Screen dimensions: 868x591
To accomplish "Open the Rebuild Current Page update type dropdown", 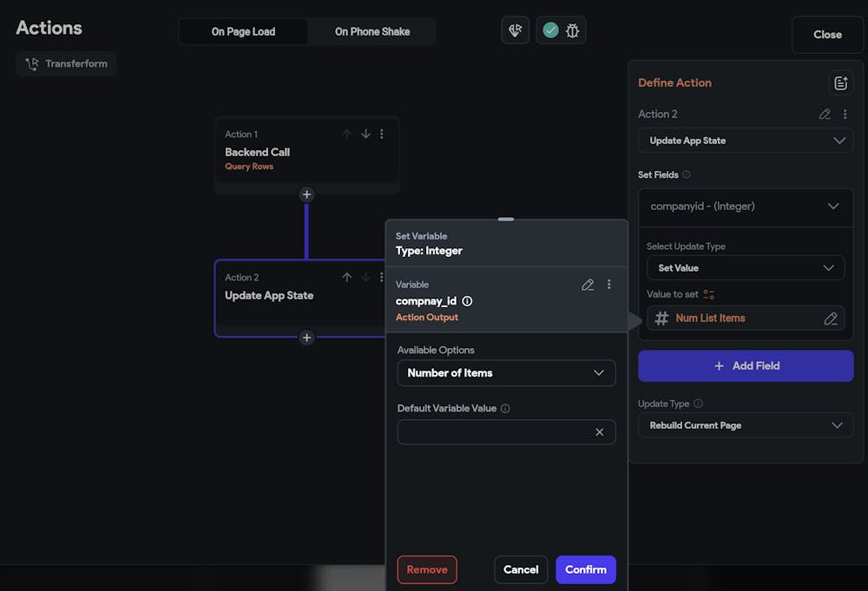I will (746, 425).
